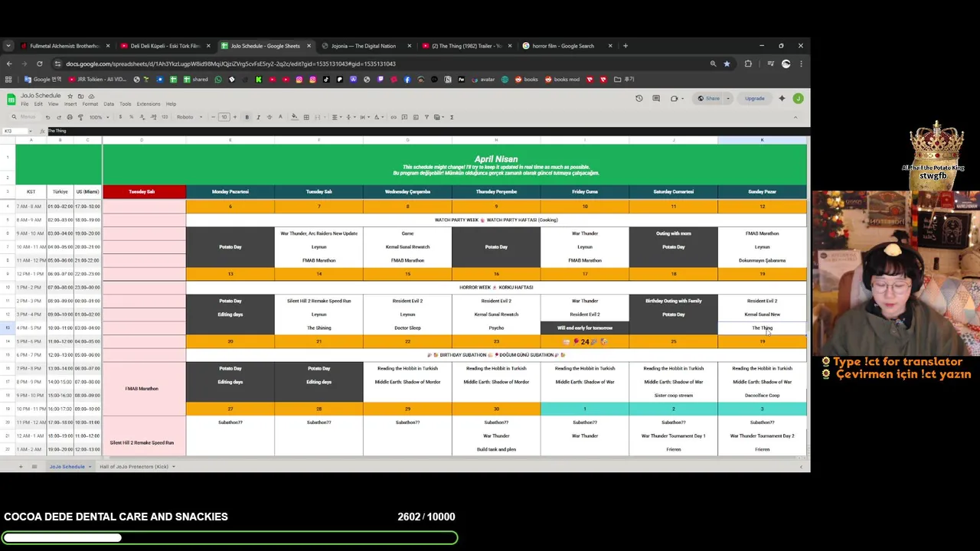Viewport: 980px width, 551px height.
Task: Open horizontal align dropdown
Action: 335,117
